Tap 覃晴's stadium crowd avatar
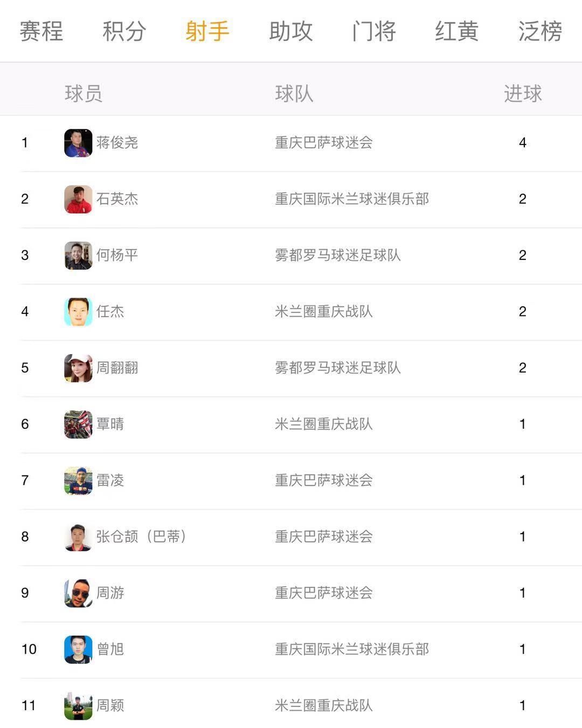 (78, 424)
